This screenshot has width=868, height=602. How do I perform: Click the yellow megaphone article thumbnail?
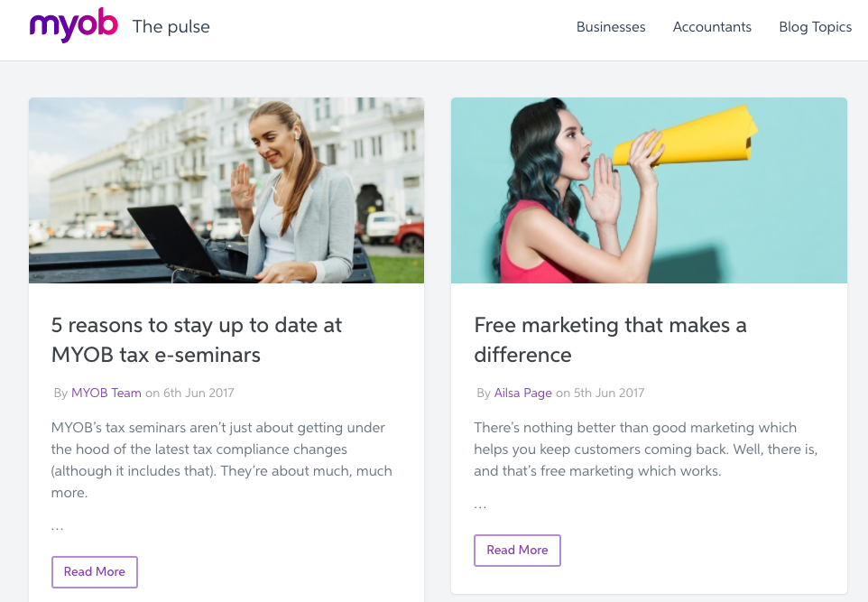[648, 190]
